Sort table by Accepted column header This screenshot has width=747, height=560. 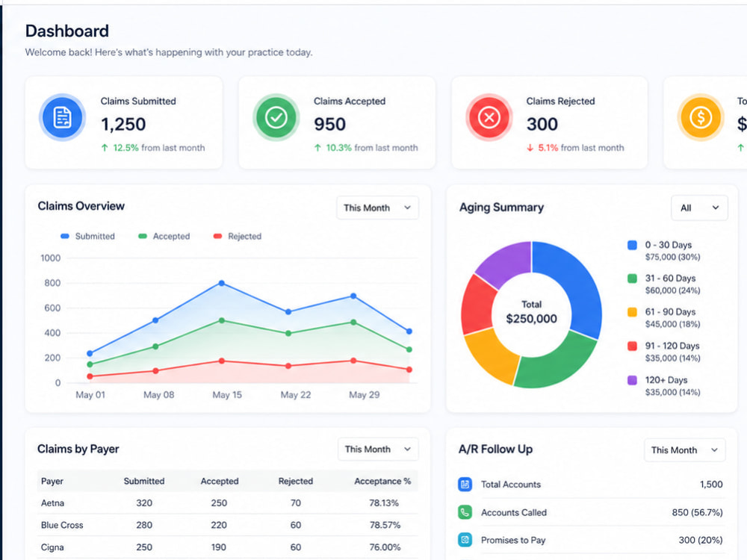[219, 481]
